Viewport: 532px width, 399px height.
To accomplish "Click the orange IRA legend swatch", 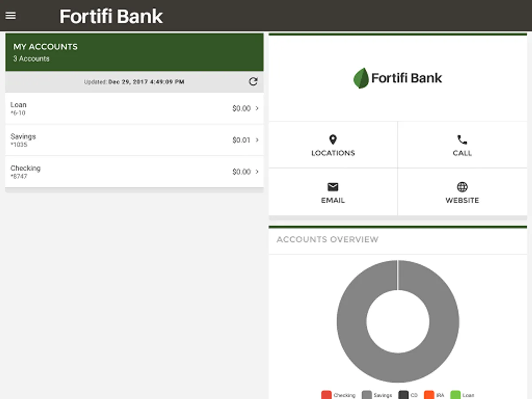I will [x=429, y=395].
